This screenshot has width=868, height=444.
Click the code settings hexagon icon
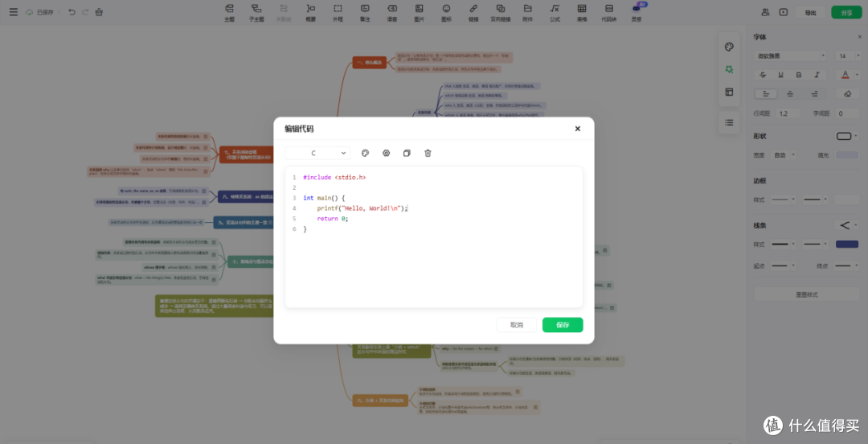386,153
